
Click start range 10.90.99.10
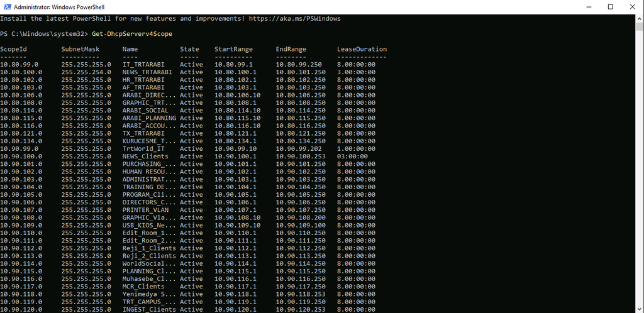point(236,148)
